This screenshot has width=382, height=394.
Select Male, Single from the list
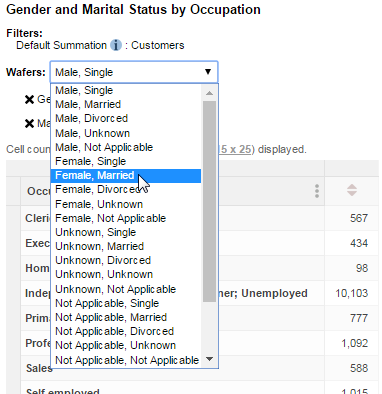pyautogui.click(x=126, y=90)
